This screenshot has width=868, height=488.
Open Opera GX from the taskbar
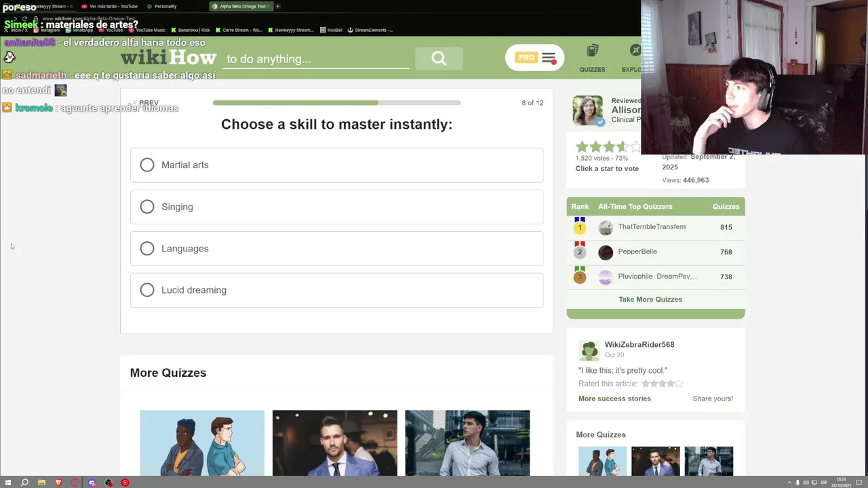pyautogui.click(x=75, y=483)
